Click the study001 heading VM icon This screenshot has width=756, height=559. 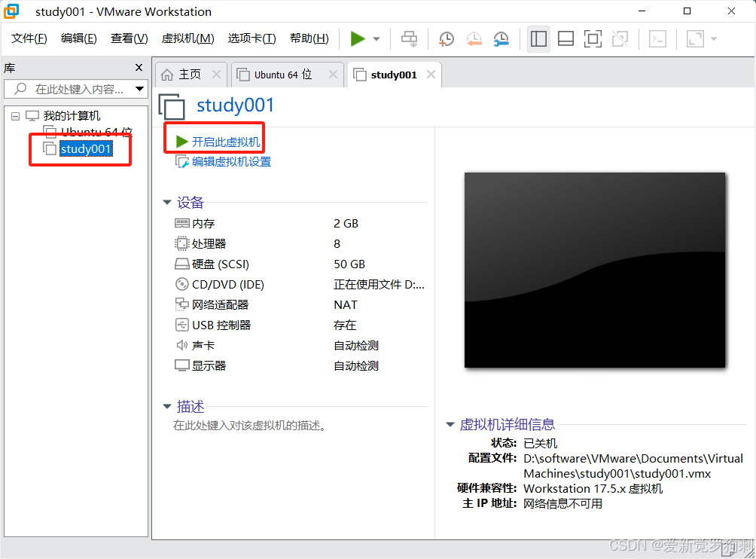click(172, 106)
